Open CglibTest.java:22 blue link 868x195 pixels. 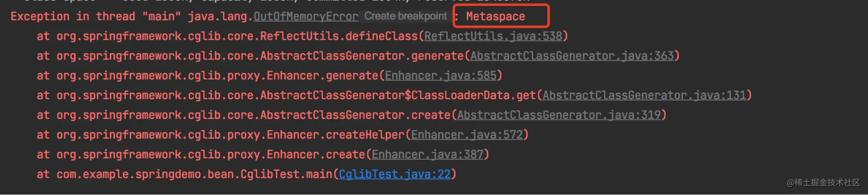click(x=395, y=174)
